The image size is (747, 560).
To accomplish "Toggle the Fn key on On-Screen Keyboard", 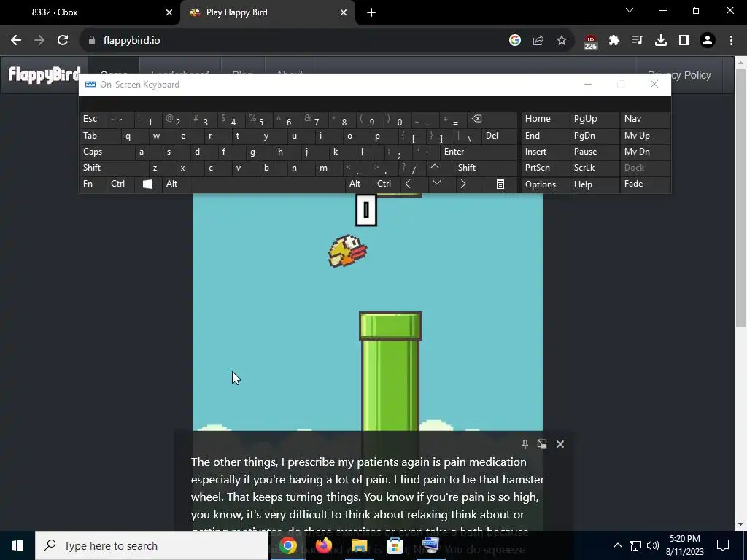I will click(x=93, y=184).
